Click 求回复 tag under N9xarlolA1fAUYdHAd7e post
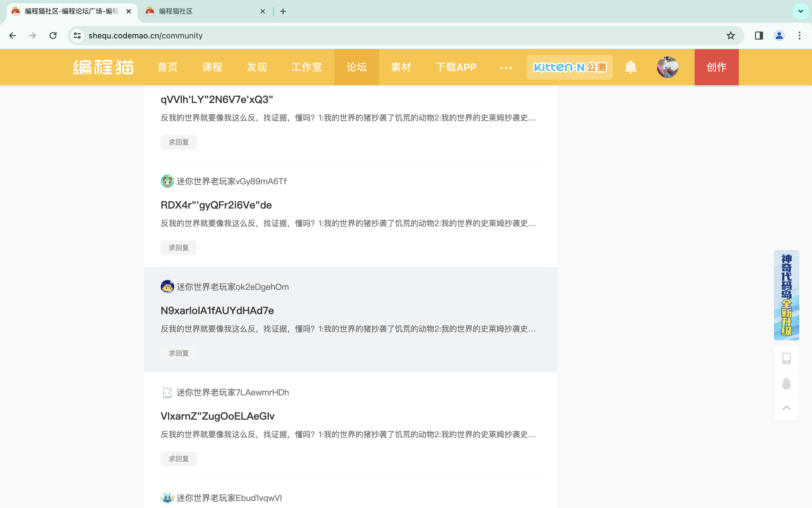The height and width of the screenshot is (508, 812). pos(178,353)
